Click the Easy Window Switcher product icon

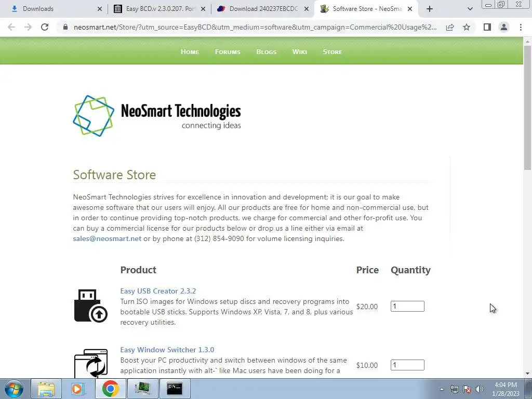point(90,363)
